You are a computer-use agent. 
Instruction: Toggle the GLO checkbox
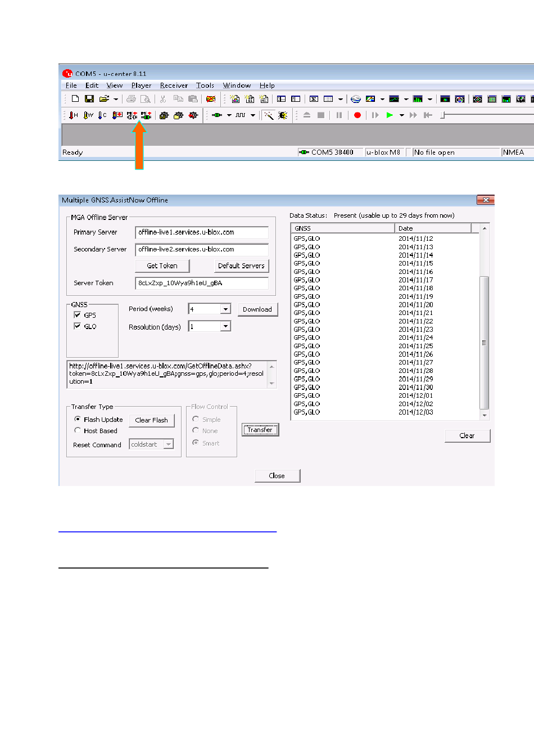[78, 326]
